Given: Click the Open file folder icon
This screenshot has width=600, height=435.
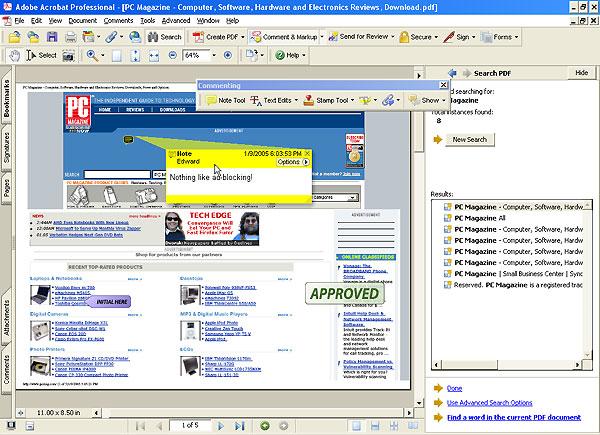Looking at the screenshot, I should tap(15, 37).
